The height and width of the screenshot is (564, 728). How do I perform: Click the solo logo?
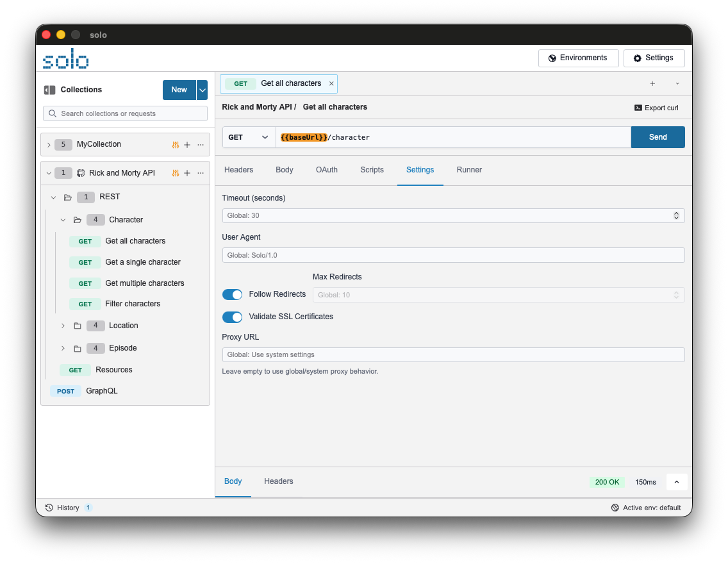[66, 58]
